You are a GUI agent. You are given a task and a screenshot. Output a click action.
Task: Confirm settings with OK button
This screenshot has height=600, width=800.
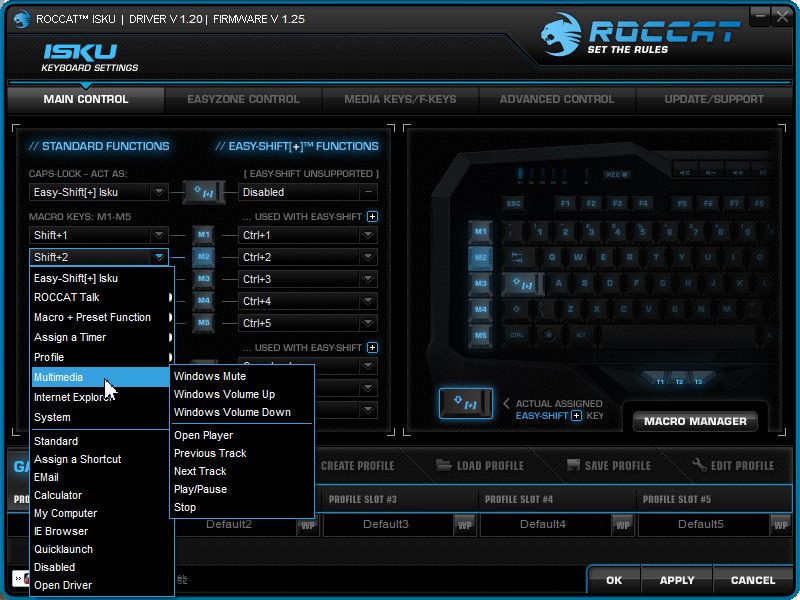coord(614,580)
